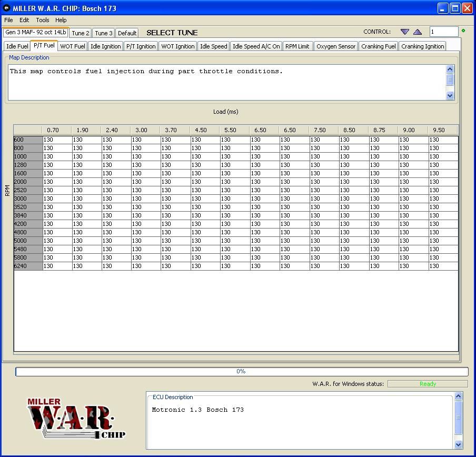Select the 1280 RPM row header

[x=28, y=165]
